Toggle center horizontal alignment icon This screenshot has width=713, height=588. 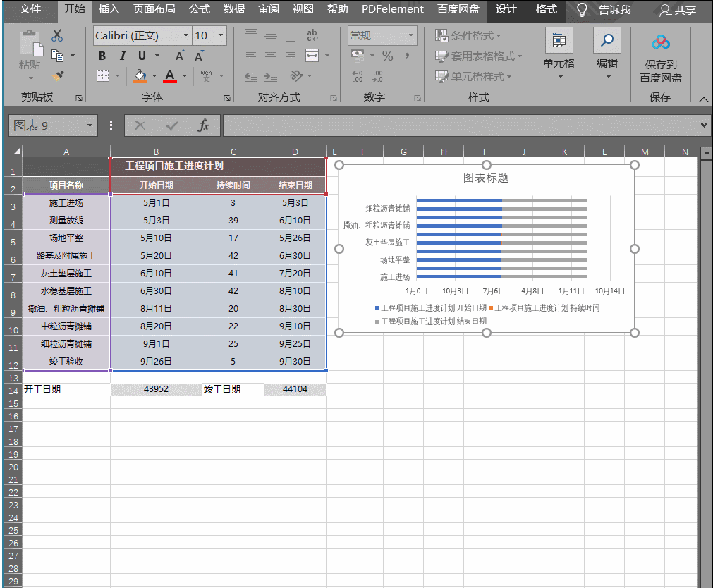coord(271,56)
